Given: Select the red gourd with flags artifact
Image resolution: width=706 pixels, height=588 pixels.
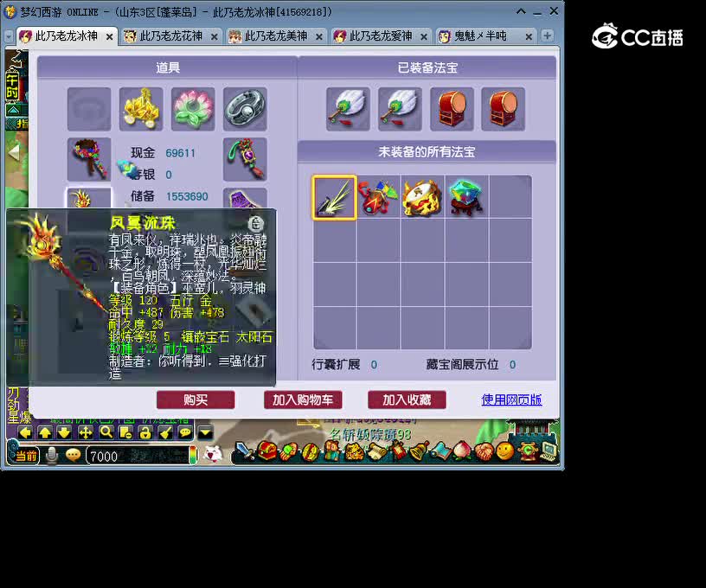Looking at the screenshot, I should click(378, 197).
